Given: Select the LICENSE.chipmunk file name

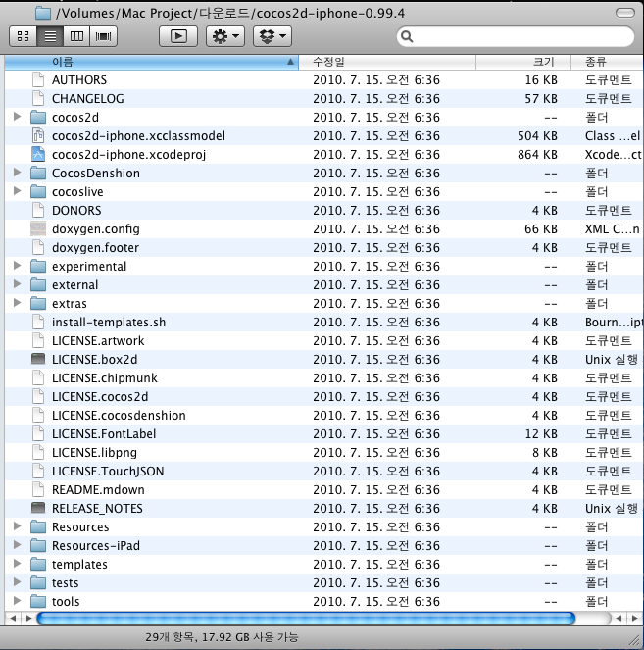Looking at the screenshot, I should pyautogui.click(x=105, y=378).
